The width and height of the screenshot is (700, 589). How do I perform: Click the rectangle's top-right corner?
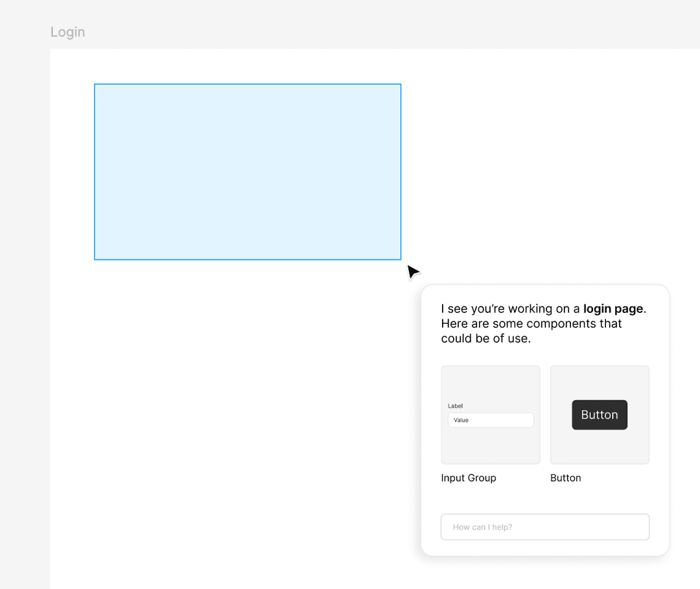(401, 84)
